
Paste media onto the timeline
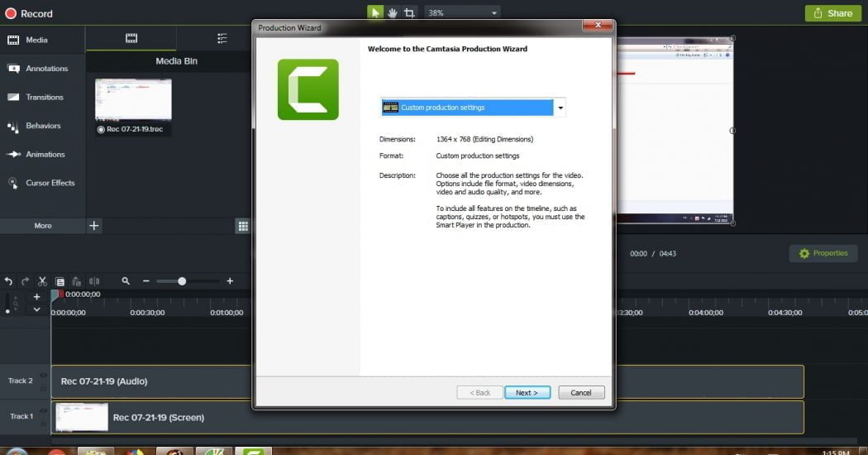[76, 281]
